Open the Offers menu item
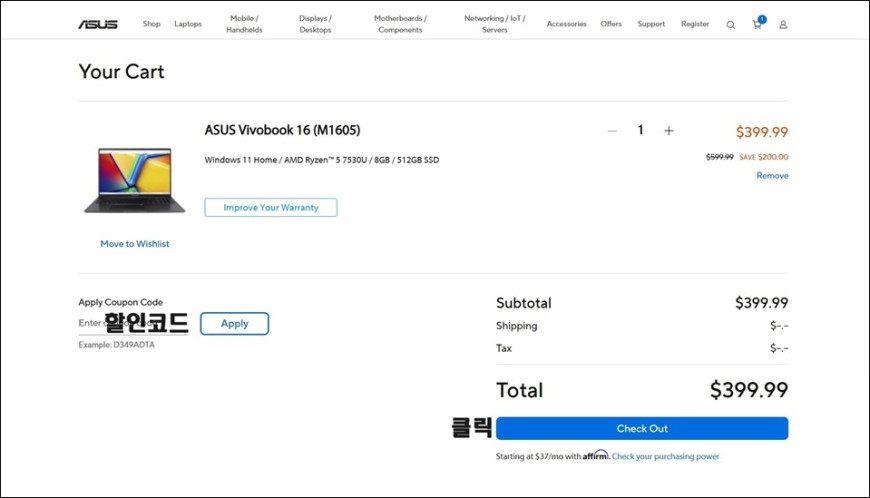 click(611, 24)
